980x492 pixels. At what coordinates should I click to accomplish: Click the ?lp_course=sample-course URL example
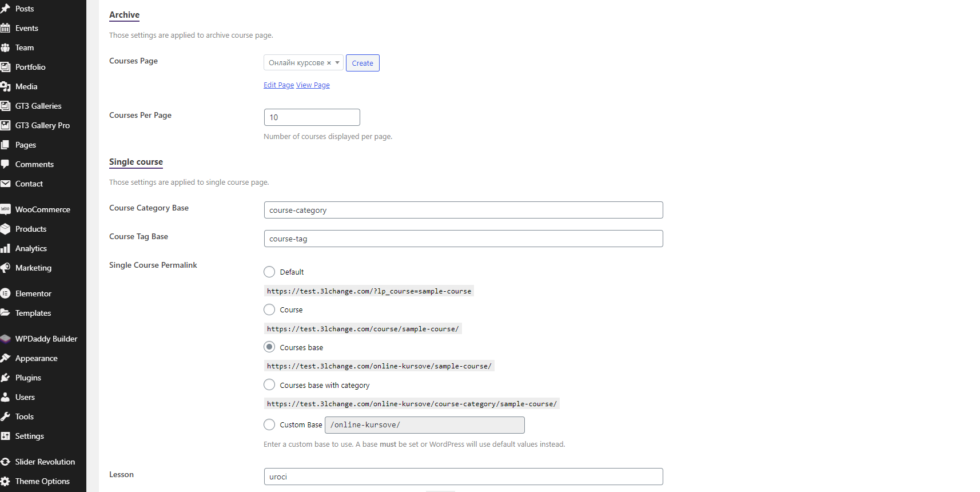tap(369, 291)
